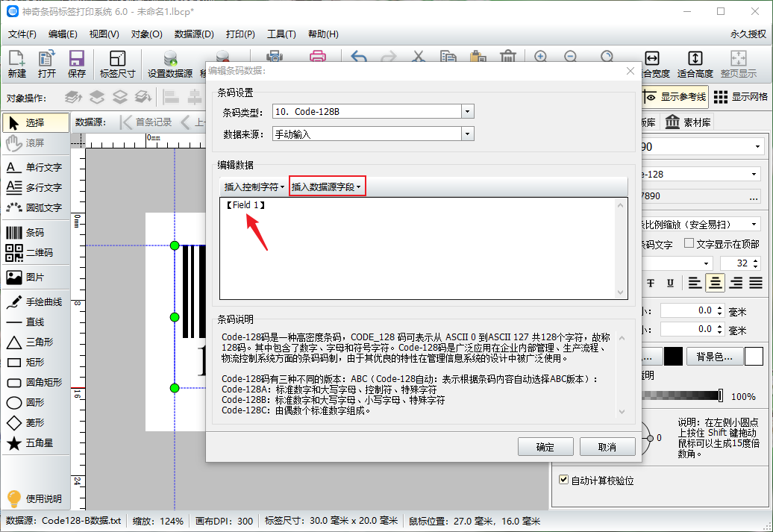Select the 手绘曲线 freehand curve tool

click(36, 302)
